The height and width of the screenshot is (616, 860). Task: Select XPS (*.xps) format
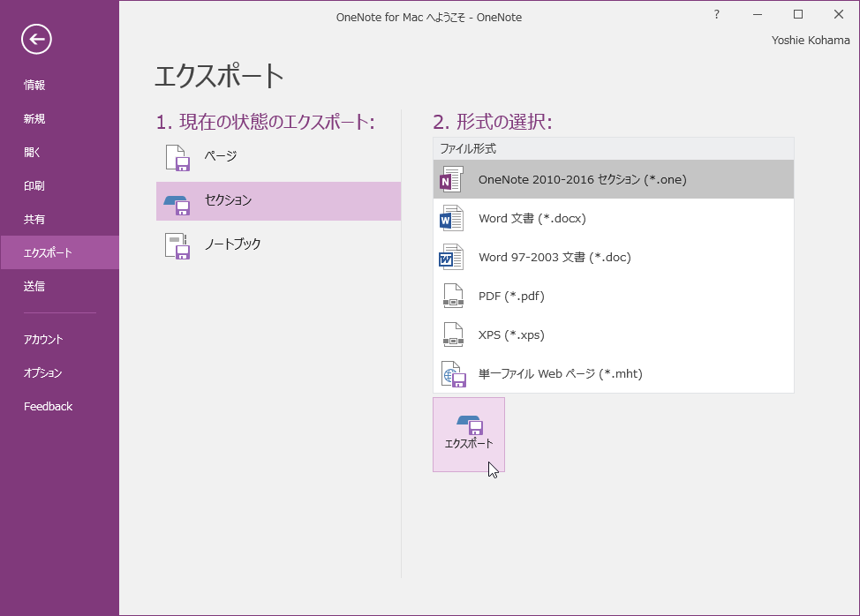(613, 334)
